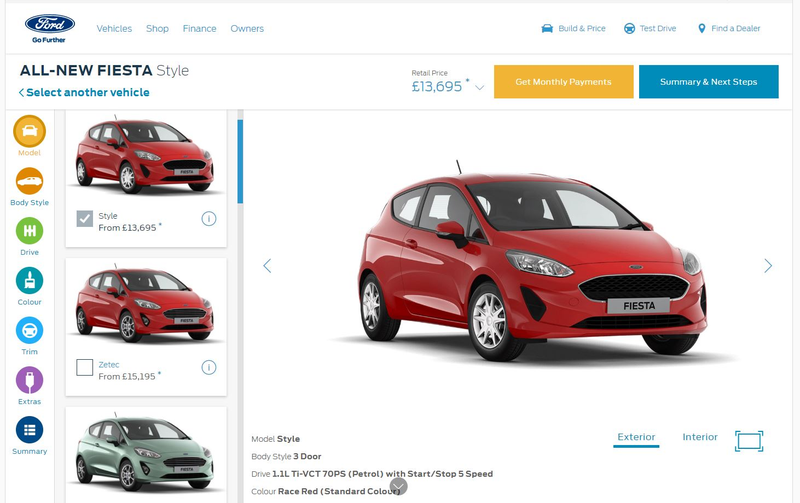Show info for the Zetec model

(209, 367)
